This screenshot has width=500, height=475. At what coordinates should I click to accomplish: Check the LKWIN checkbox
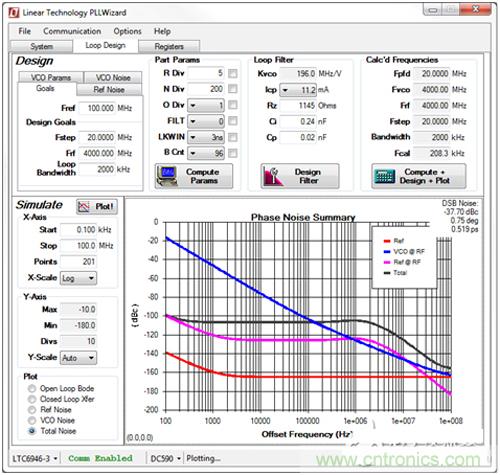tap(233, 137)
